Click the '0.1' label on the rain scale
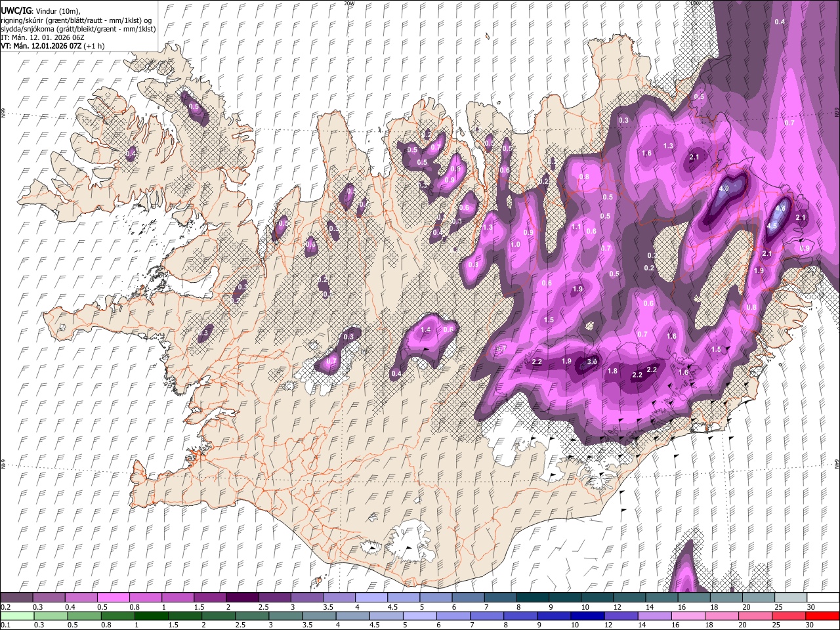This screenshot has width=840, height=630. (5, 625)
